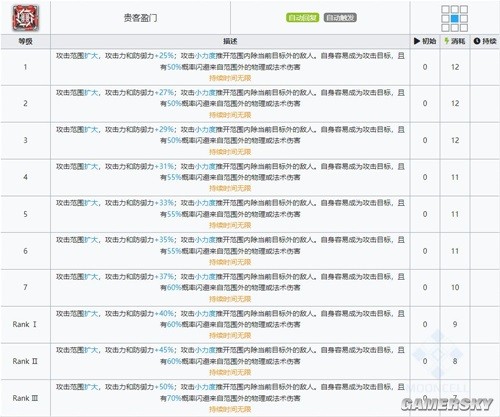Click the blue +45% value

[x=164, y=350]
